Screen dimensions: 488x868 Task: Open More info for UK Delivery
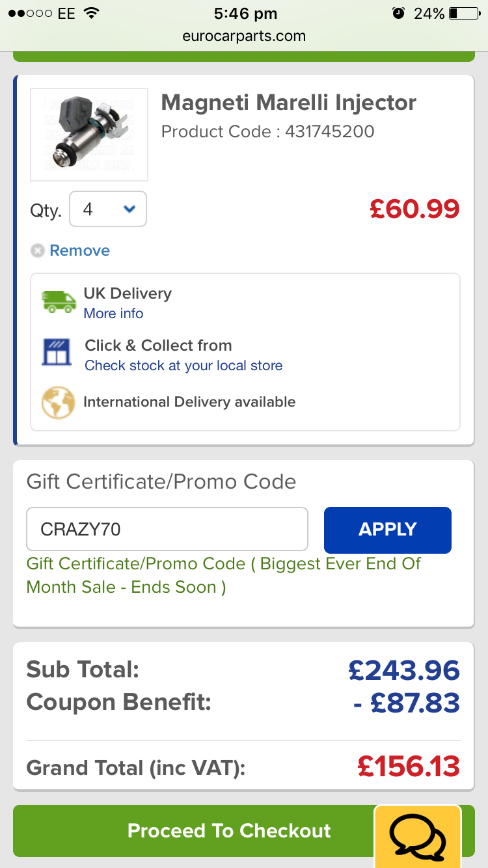[x=113, y=314]
